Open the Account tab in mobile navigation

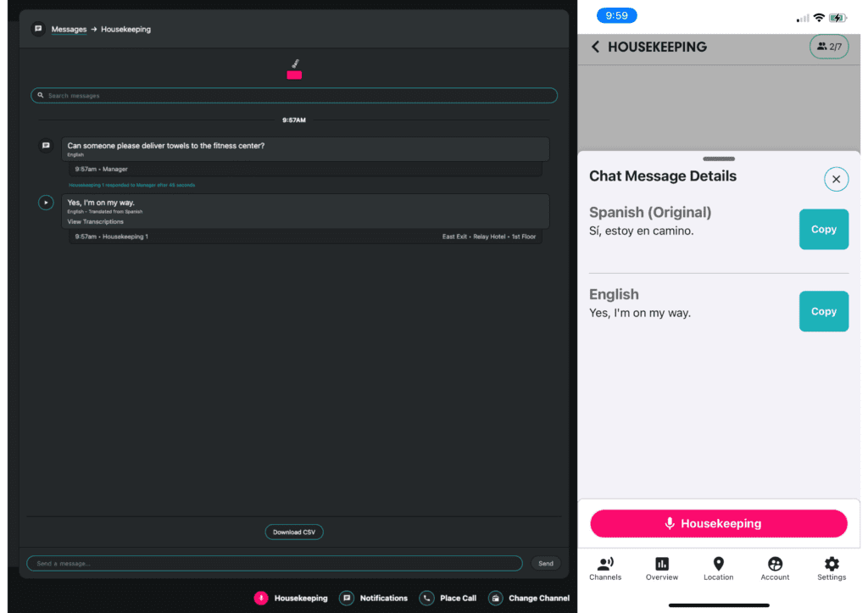coord(775,568)
